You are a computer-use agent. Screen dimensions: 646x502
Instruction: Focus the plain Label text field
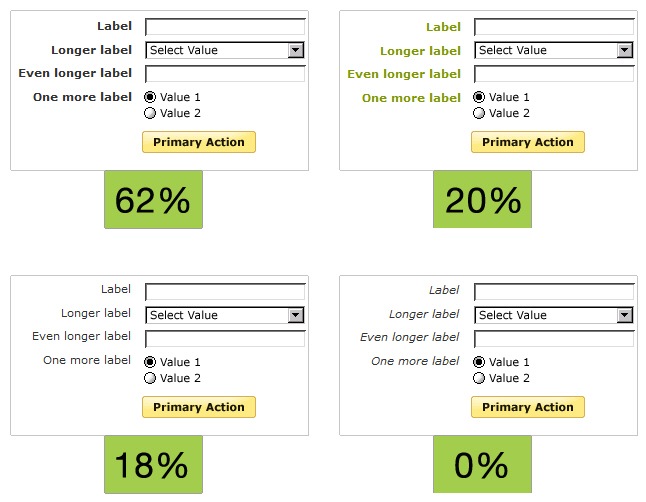(225, 292)
